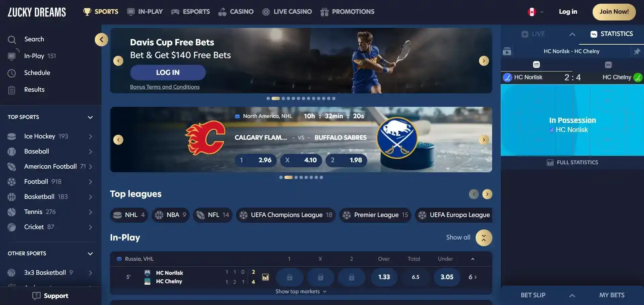Click the Join Now! button
Viewport: 644px width, 305px height.
pos(614,12)
